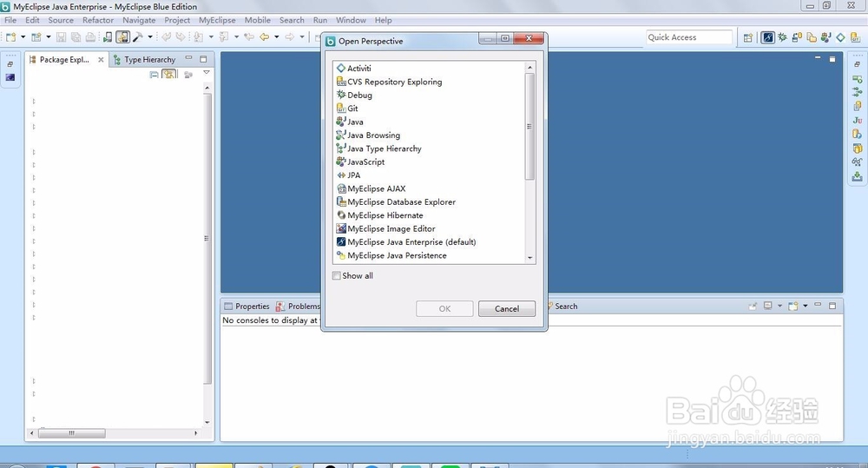Click the Activiti diamond perspective icon

pos(840,37)
